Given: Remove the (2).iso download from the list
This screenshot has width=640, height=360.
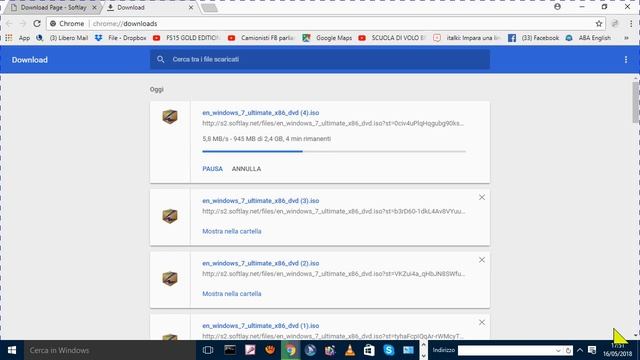Looking at the screenshot, I should point(482,260).
